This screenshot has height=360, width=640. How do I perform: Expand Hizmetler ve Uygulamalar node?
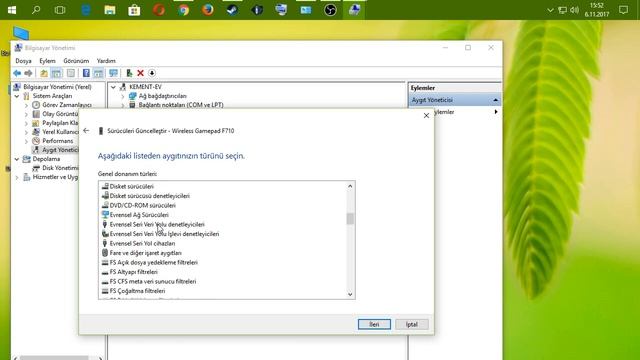[17, 177]
